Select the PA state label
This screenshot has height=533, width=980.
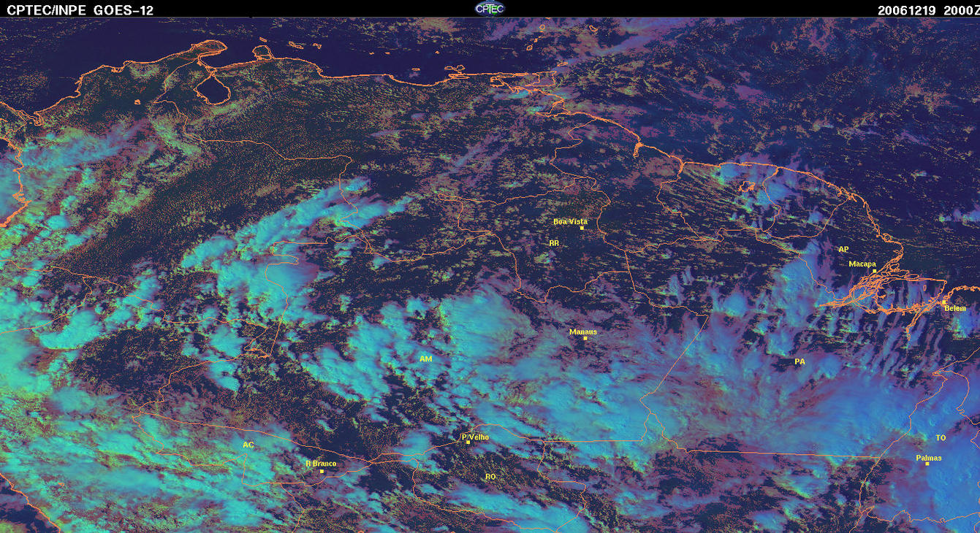(x=799, y=361)
